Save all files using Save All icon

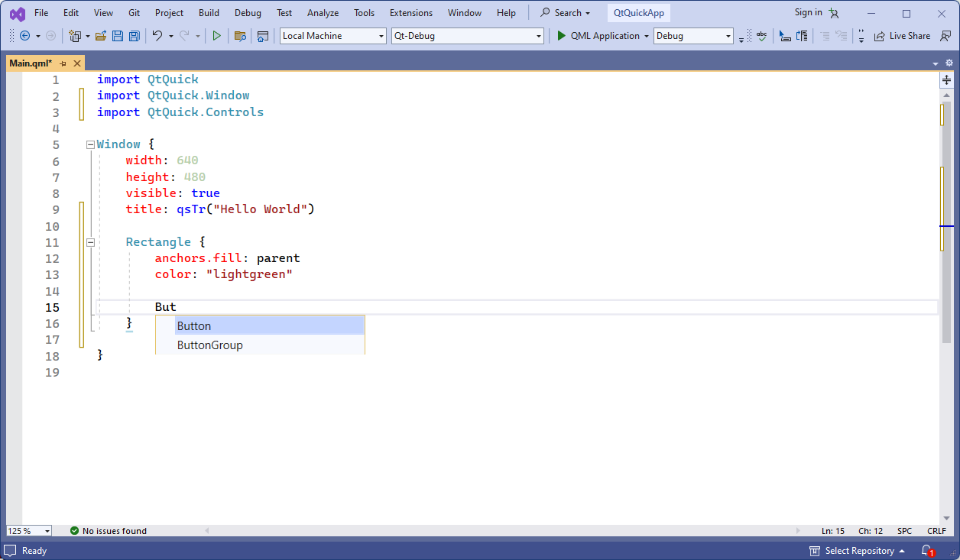133,35
